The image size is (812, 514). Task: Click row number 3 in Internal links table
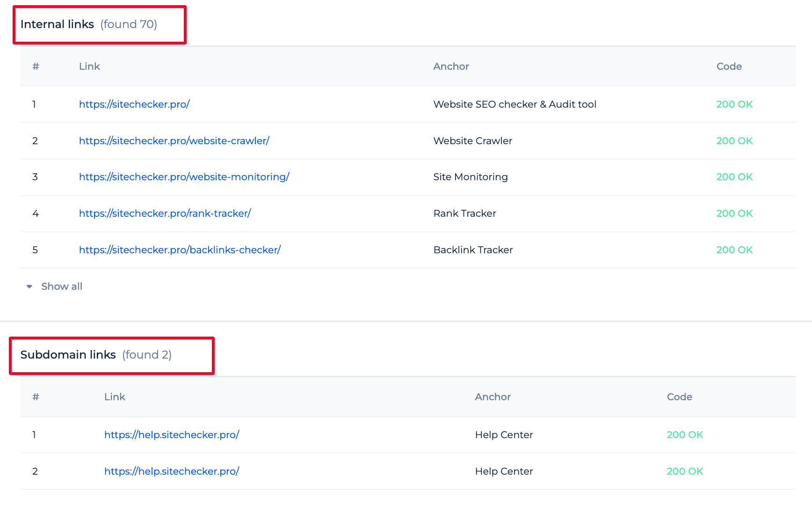pyautogui.click(x=35, y=177)
